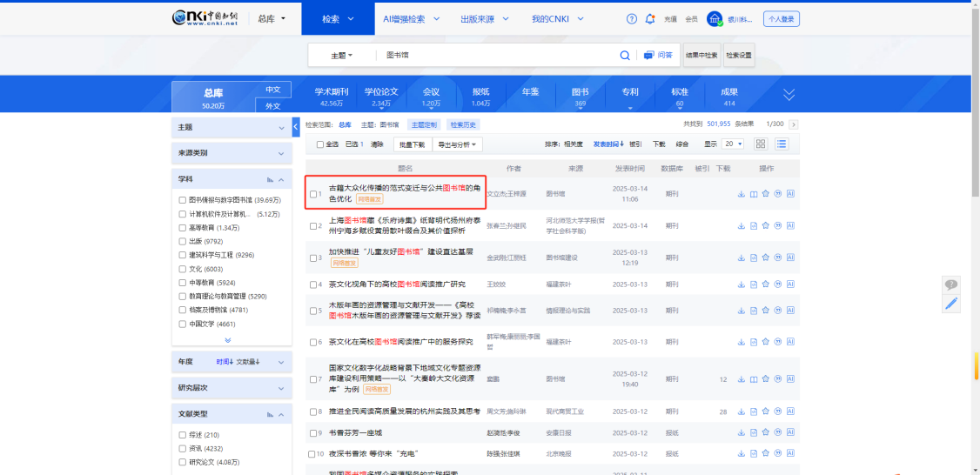Screen dimensions: 980x475
Task: Click the search magnifier icon
Action: click(624, 56)
